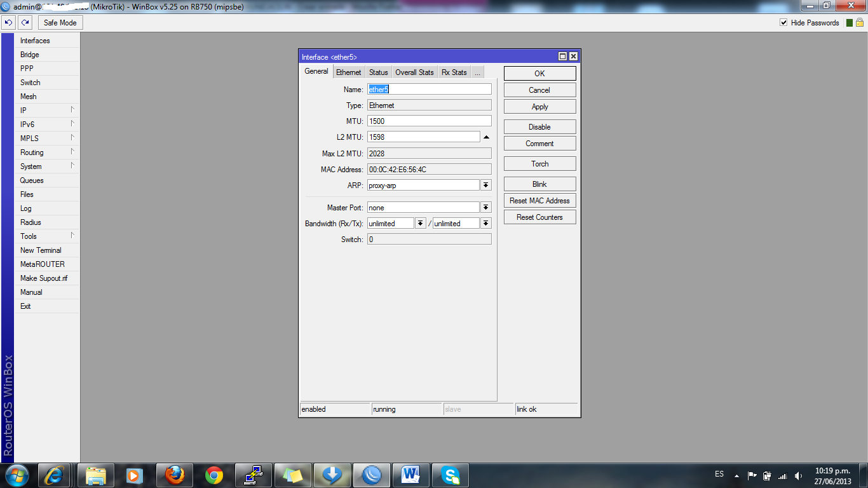Switch to the Overall Stats tab

click(x=415, y=72)
